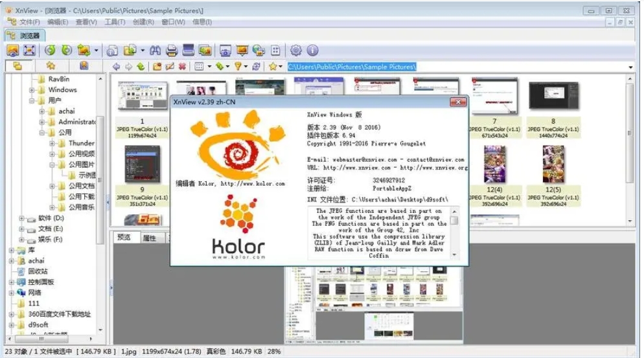Click the full screen toolbar icon
This screenshot has width=644, height=358.
pos(29,50)
